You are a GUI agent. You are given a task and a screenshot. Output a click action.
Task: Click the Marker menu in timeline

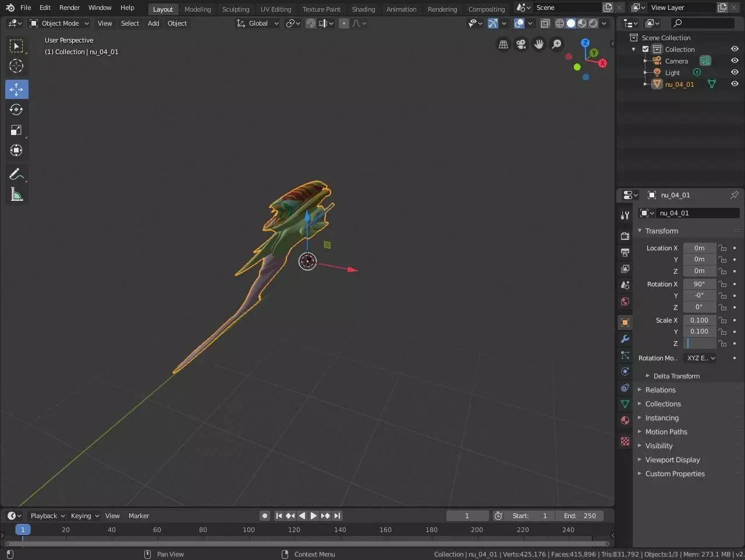click(139, 516)
